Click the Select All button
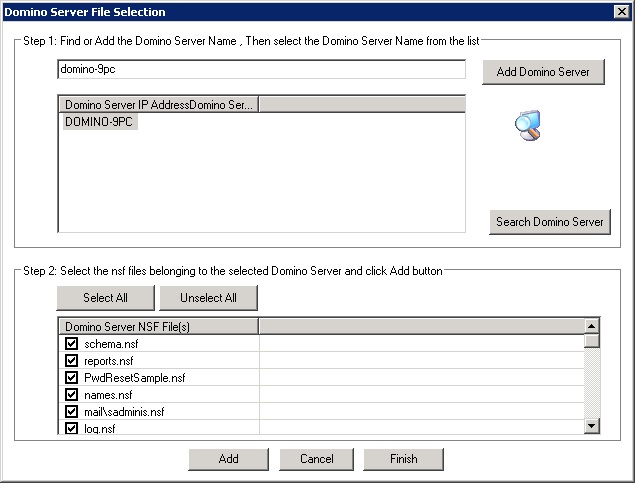This screenshot has height=483, width=635. (x=105, y=298)
